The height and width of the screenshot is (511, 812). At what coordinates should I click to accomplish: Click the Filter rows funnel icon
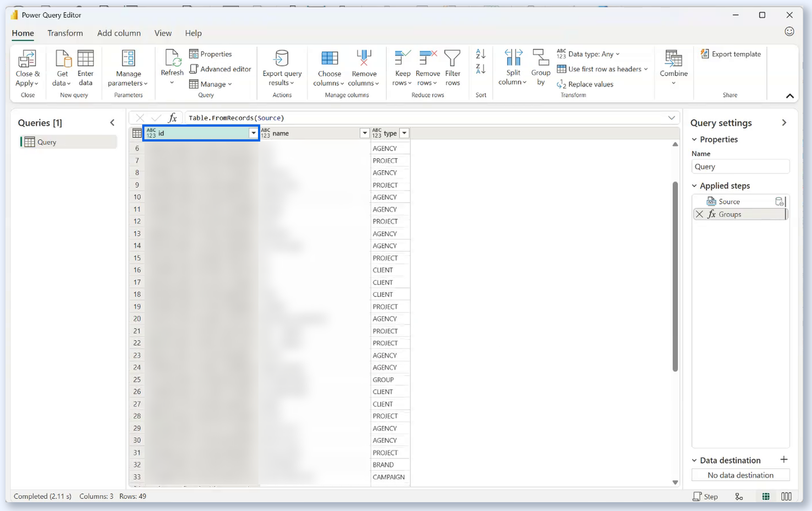[452, 58]
